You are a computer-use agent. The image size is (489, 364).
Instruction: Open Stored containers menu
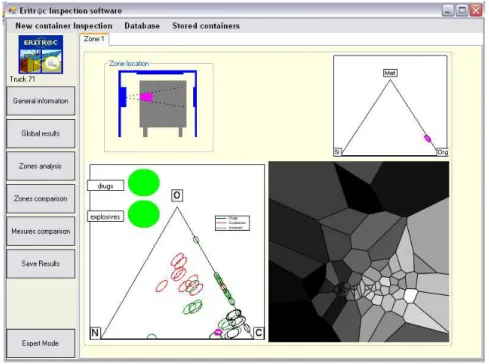(206, 26)
